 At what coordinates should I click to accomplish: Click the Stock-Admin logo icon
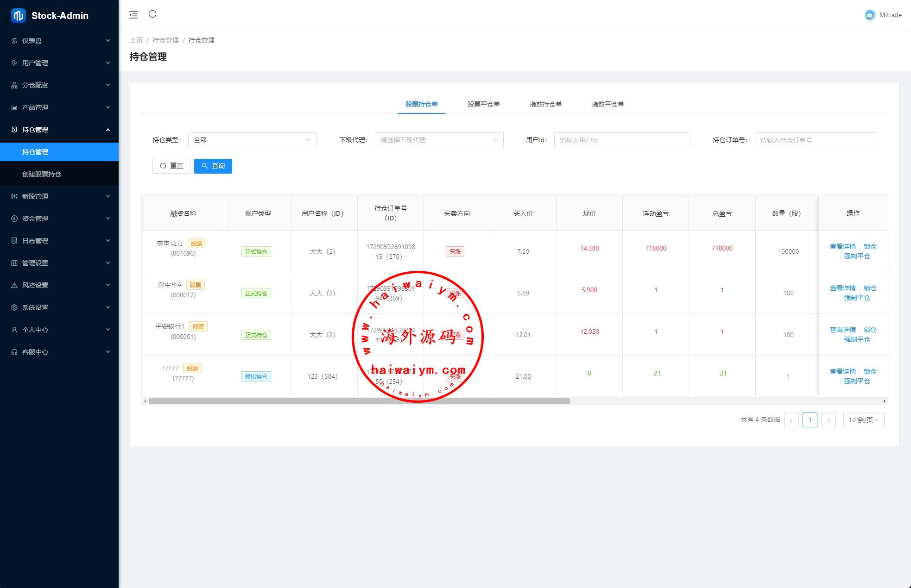pyautogui.click(x=19, y=16)
